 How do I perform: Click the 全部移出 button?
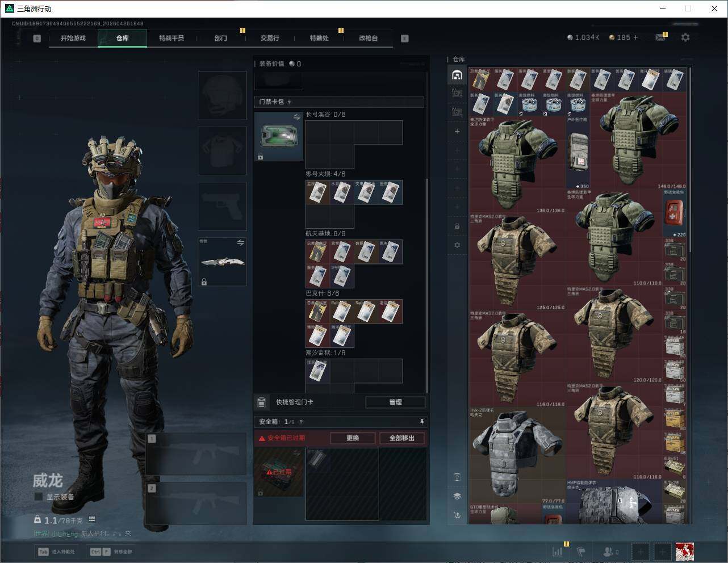click(x=402, y=438)
